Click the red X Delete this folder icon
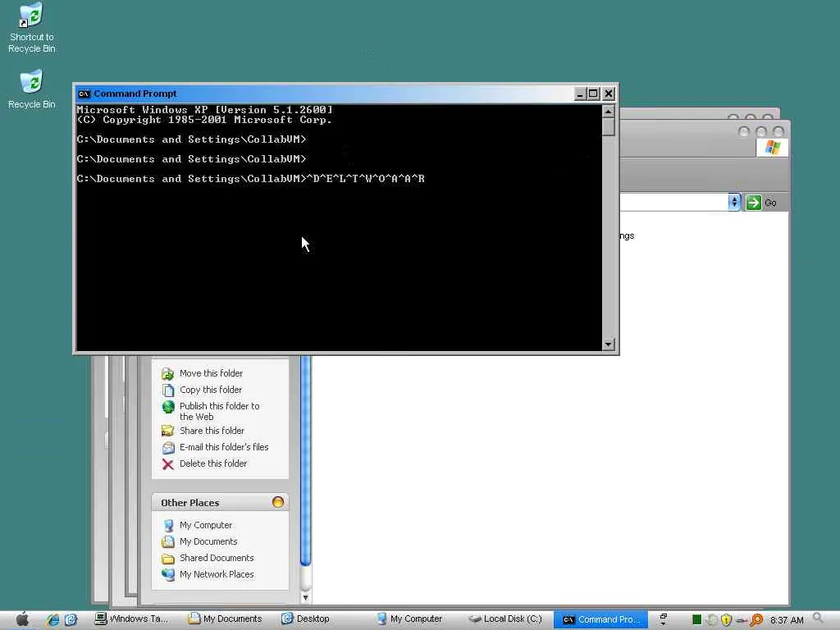Screen dimensions: 840x630 pyautogui.click(x=167, y=464)
